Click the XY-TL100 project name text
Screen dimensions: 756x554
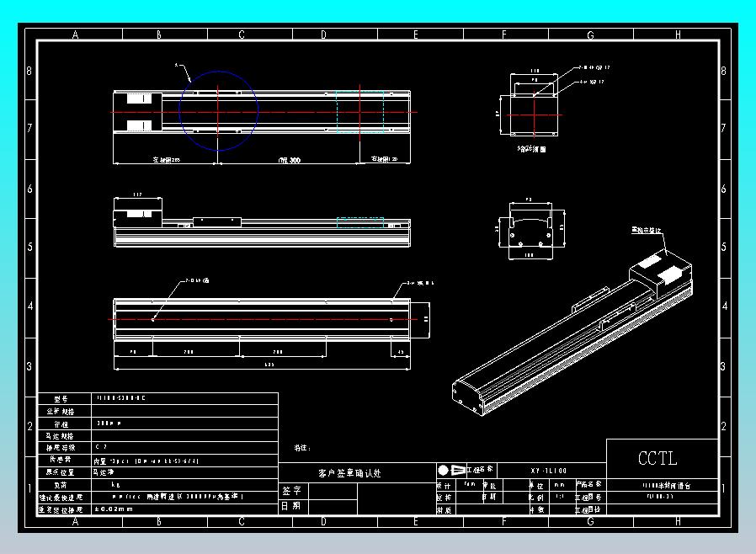pyautogui.click(x=549, y=471)
